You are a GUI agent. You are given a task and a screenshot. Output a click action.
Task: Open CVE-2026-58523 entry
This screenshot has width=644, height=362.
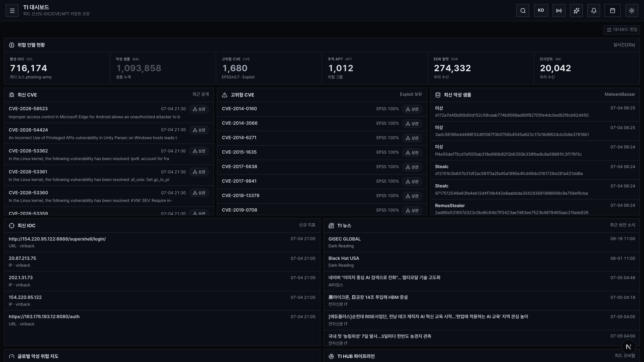pos(109,112)
